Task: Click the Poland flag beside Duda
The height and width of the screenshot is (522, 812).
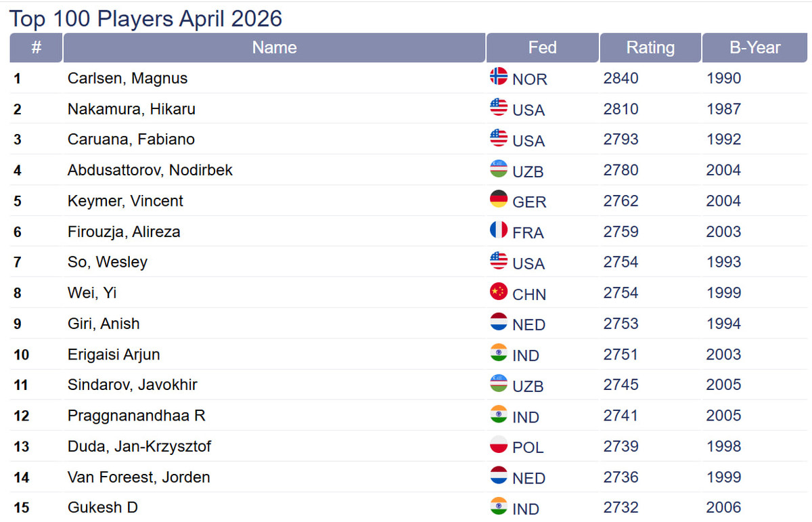Action: point(499,445)
